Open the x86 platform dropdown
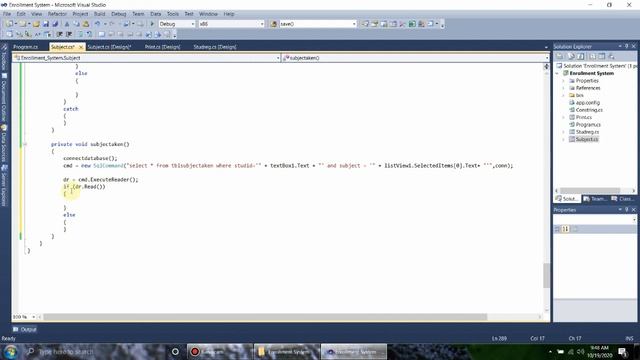Image resolution: width=640 pixels, height=360 pixels. coord(262,24)
